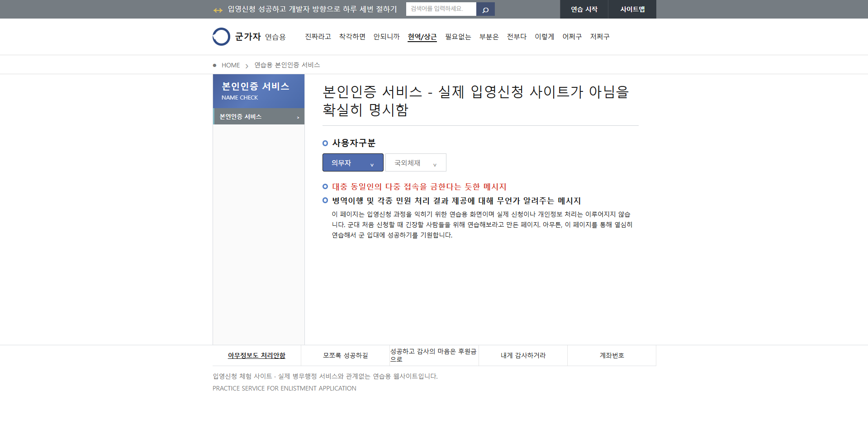Click the search magnifier icon
This screenshot has height=424, width=868.
[485, 10]
